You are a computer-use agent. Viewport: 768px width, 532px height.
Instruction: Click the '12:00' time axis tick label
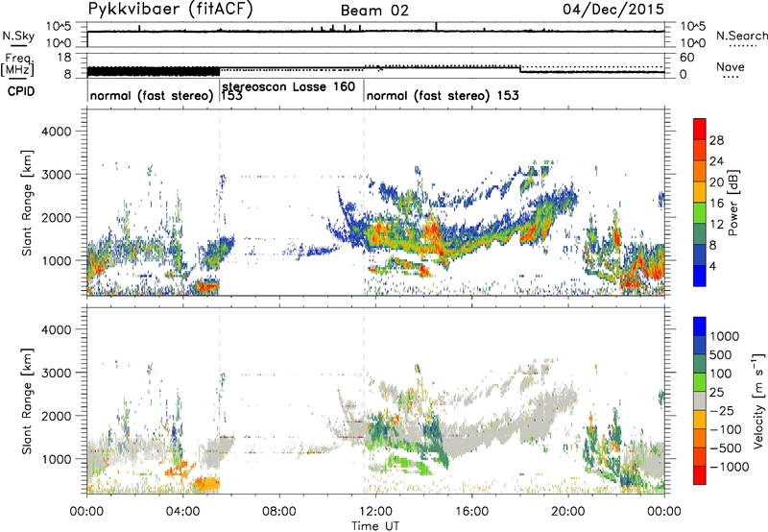(375, 512)
